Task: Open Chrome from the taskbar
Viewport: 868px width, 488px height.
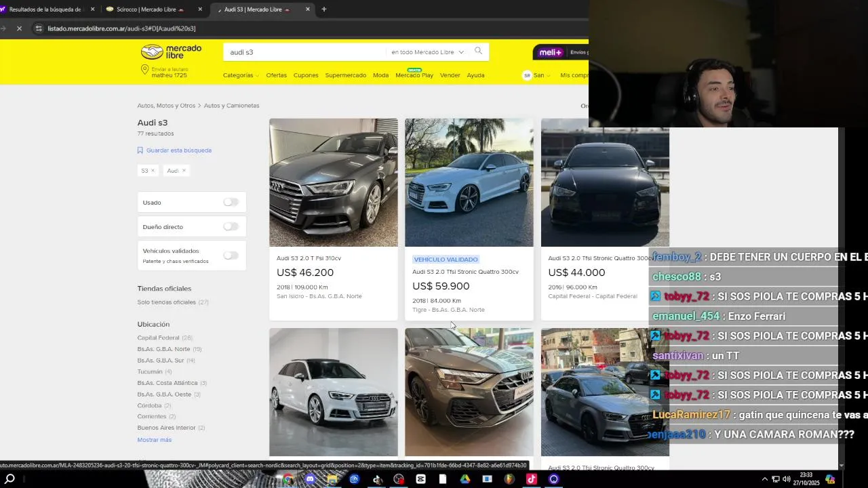Action: click(x=288, y=479)
